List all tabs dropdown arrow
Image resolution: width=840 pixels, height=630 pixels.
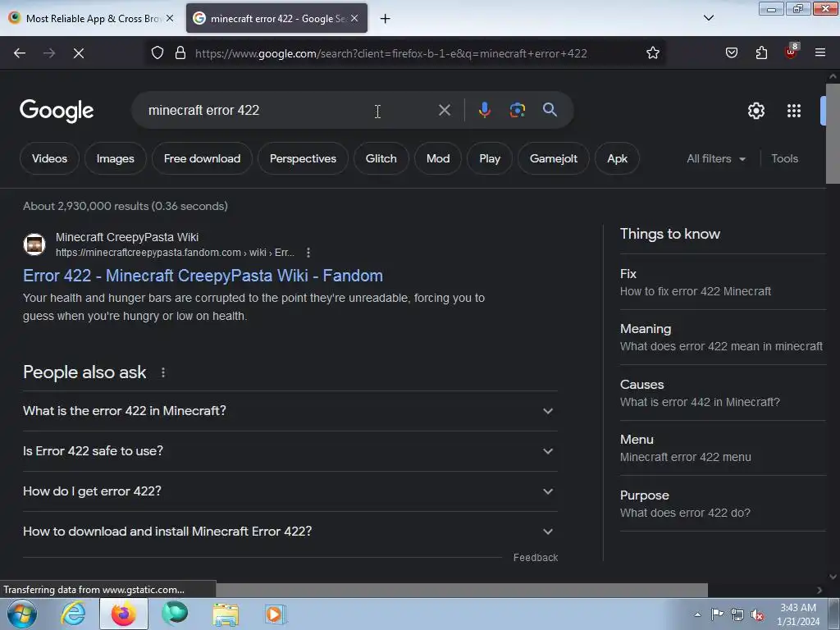coord(709,18)
